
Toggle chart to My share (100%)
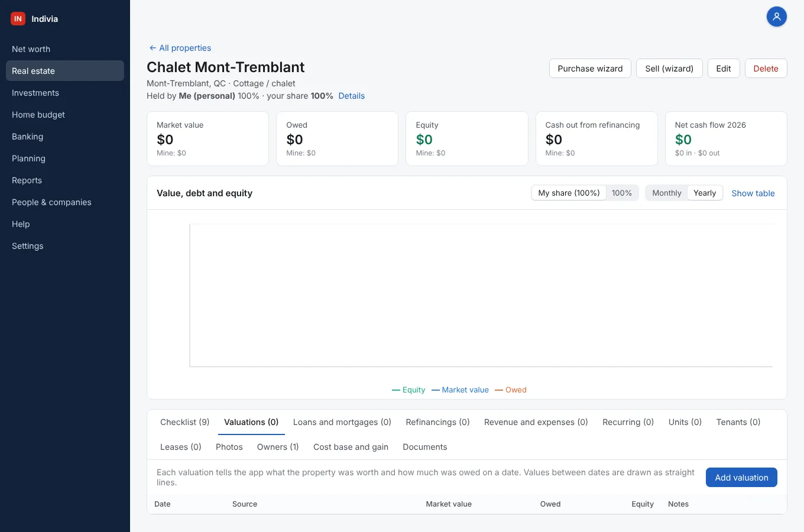569,193
